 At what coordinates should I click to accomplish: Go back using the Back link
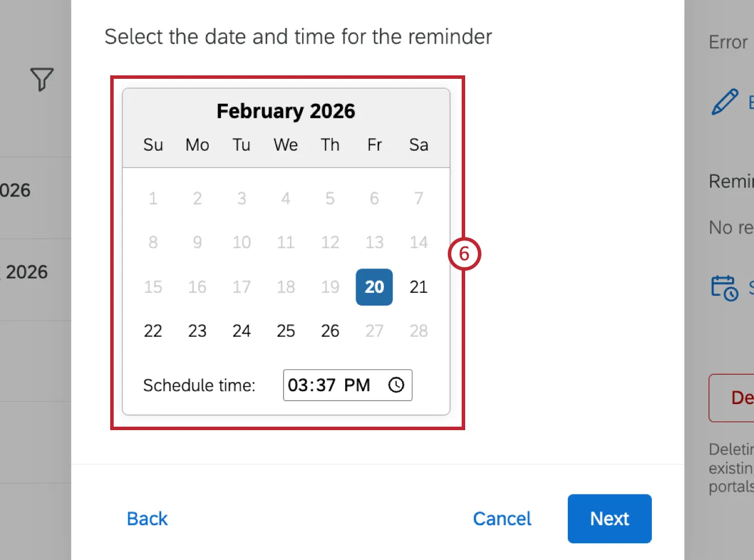click(x=147, y=518)
